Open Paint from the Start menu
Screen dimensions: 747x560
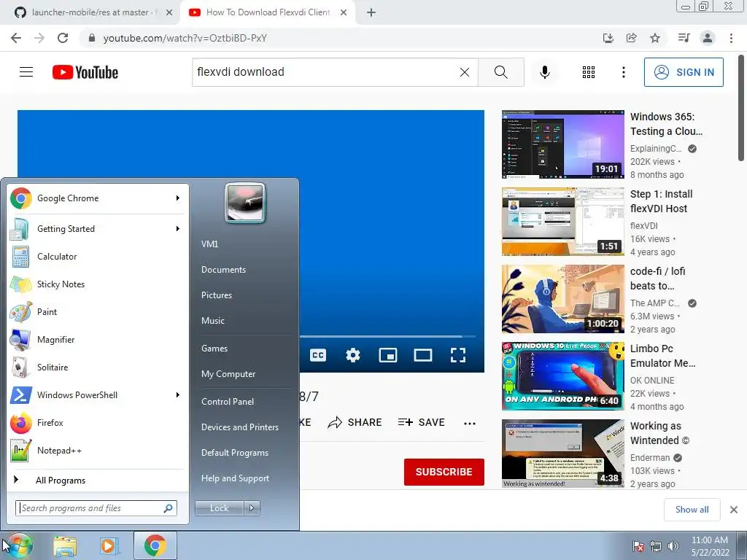pos(97,312)
